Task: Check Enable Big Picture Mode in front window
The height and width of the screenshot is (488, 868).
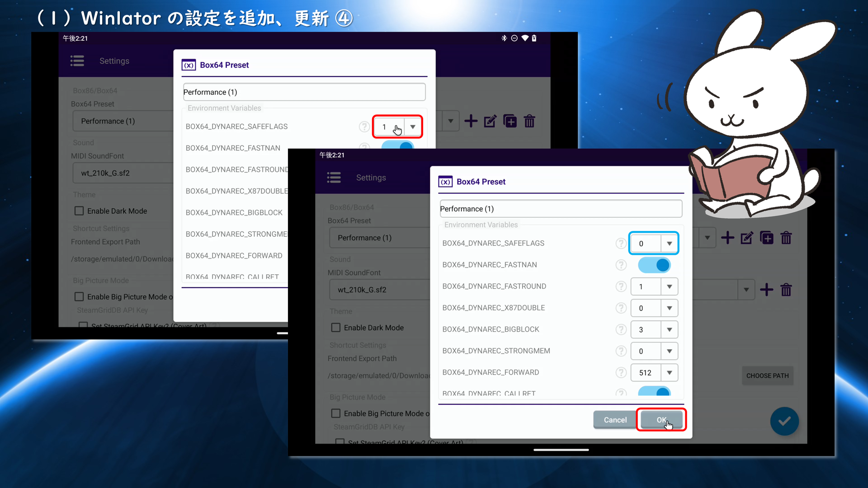Action: pos(335,413)
